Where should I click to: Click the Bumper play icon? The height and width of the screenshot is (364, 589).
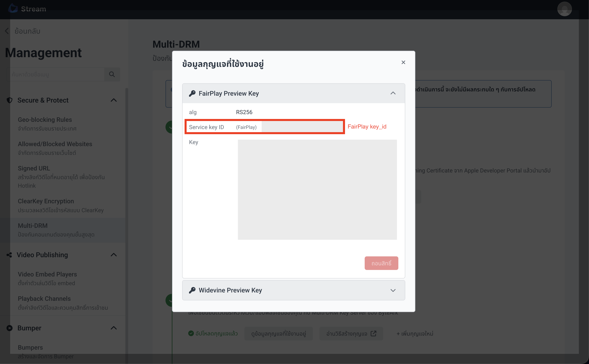tap(9, 328)
